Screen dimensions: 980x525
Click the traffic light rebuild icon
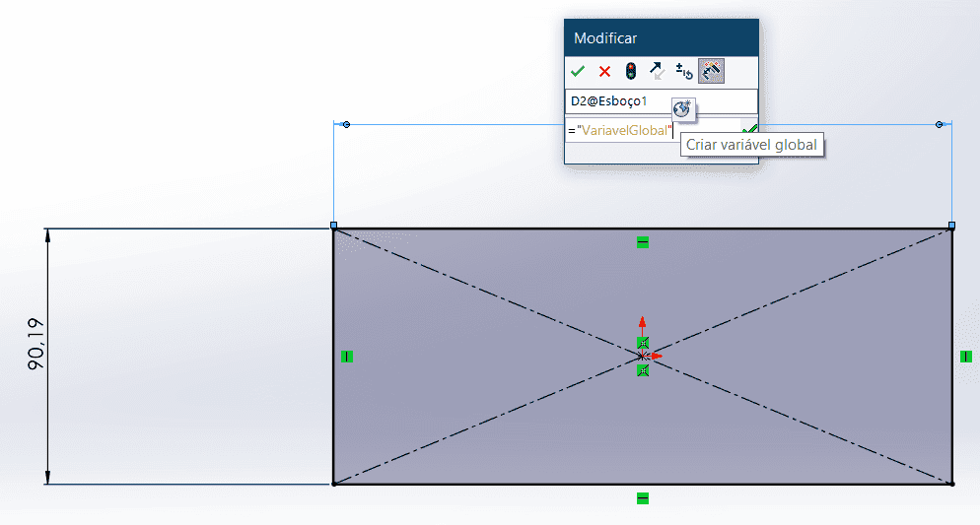tap(631, 71)
